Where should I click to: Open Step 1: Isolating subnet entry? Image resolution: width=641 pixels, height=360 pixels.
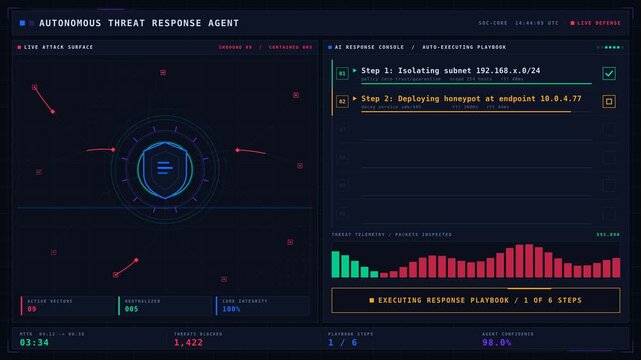pos(450,71)
